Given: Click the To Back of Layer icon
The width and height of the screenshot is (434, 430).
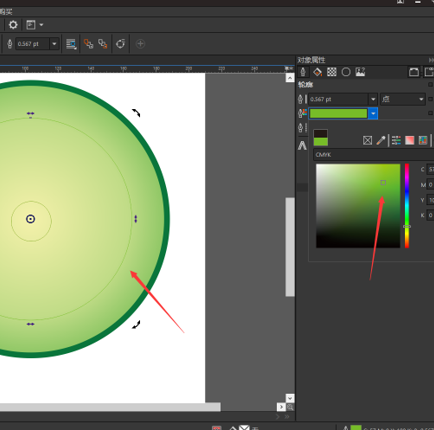Looking at the screenshot, I should (103, 44).
